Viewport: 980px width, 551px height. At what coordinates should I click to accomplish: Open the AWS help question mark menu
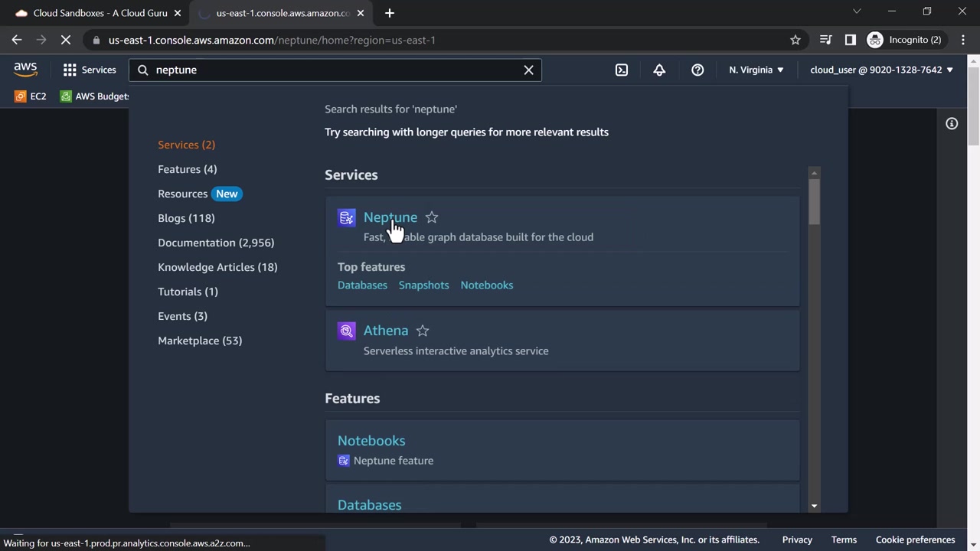click(x=697, y=70)
